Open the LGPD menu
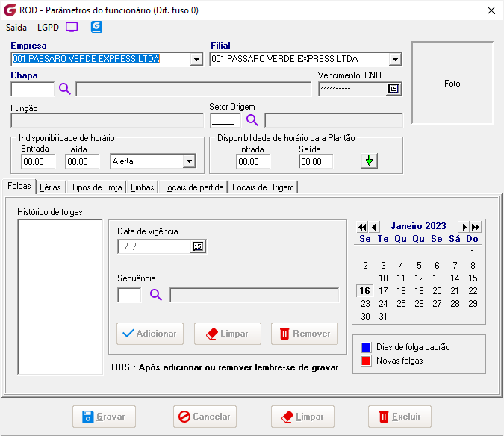This screenshot has width=504, height=436. (x=49, y=28)
